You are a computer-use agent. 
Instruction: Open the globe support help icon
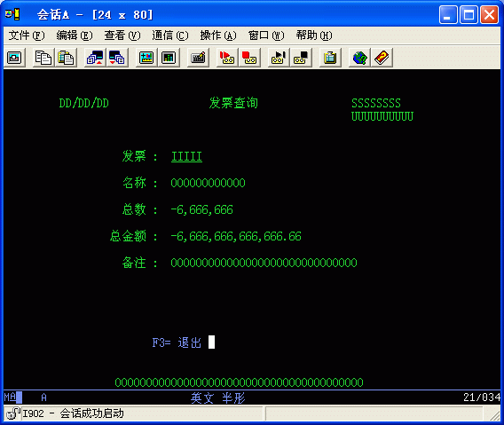[359, 58]
